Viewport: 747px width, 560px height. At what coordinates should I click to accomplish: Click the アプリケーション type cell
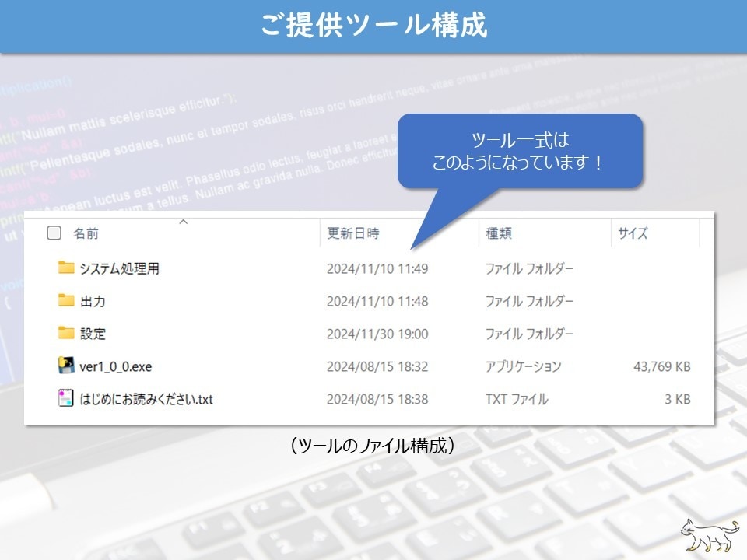pos(523,366)
